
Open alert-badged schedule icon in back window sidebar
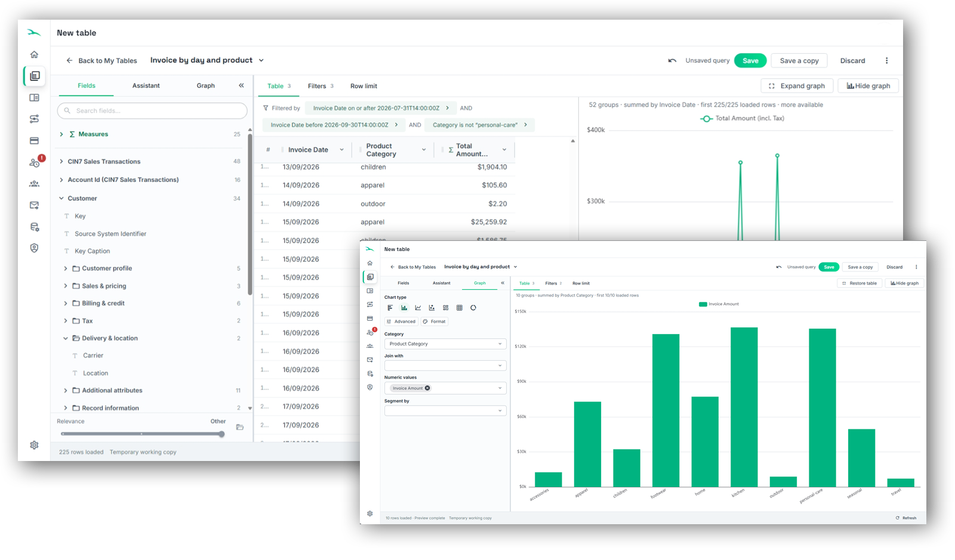click(x=35, y=162)
